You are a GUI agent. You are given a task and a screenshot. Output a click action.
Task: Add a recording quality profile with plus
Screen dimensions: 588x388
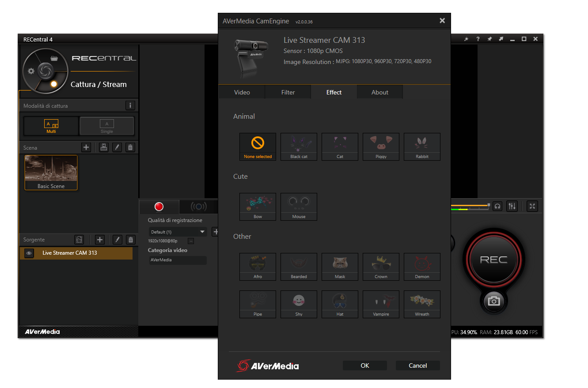pos(215,231)
